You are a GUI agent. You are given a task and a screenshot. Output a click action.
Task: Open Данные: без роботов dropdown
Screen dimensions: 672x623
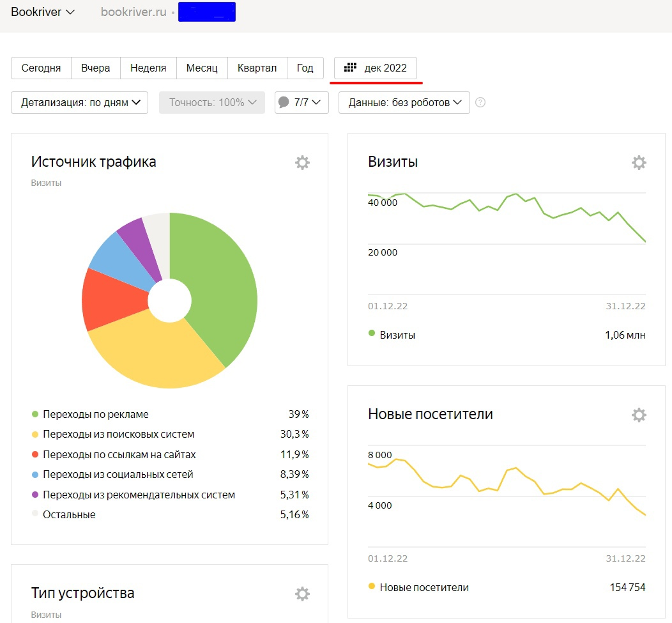point(404,103)
